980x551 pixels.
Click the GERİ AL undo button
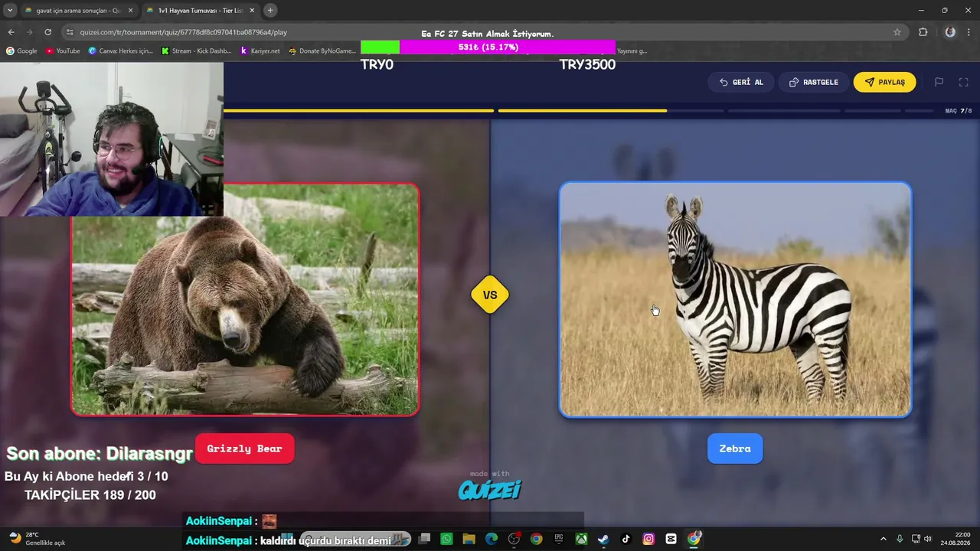pos(741,82)
